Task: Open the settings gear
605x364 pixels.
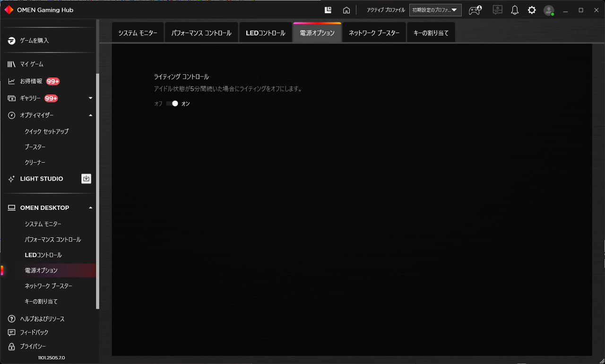Action: pyautogui.click(x=532, y=10)
